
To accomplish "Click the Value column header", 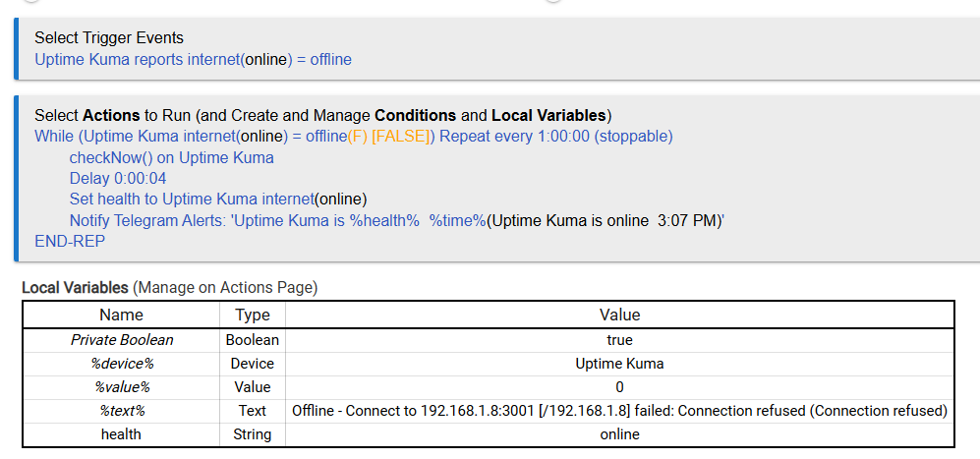I will [619, 316].
